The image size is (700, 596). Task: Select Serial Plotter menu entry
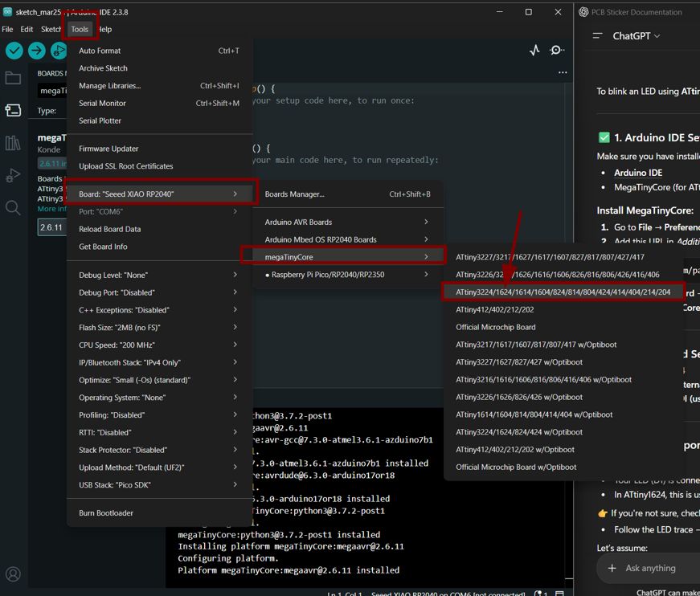tap(159, 120)
